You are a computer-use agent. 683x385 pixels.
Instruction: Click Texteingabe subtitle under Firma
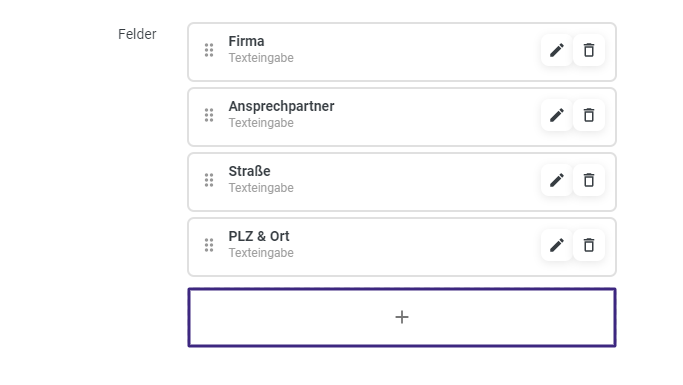[x=261, y=58]
